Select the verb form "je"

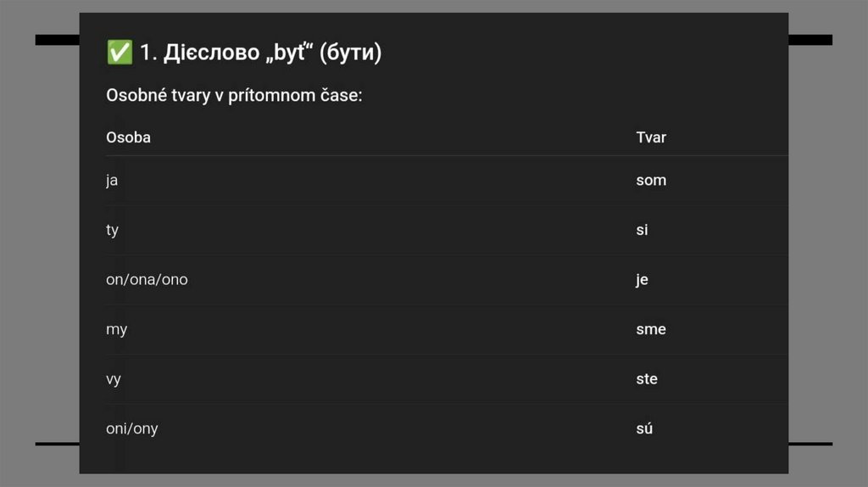tap(642, 279)
